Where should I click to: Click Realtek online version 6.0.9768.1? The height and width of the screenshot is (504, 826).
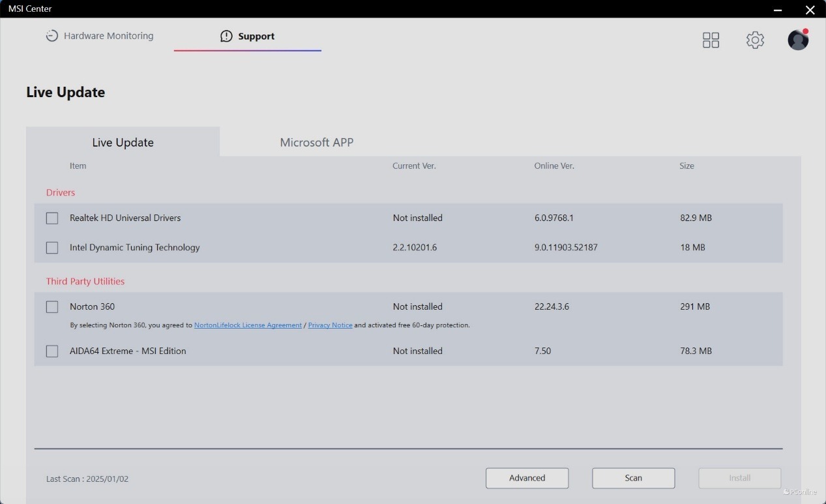tap(554, 218)
